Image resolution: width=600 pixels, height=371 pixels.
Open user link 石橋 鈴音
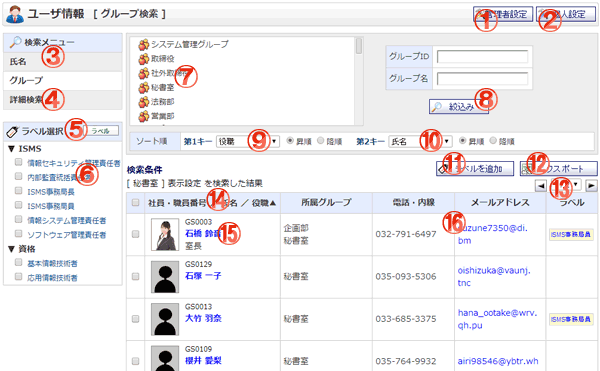click(203, 233)
